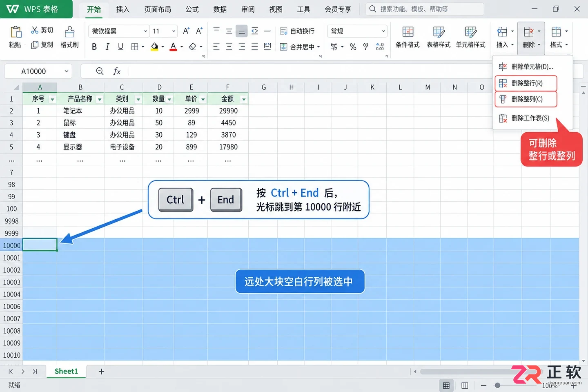Click the search functions input box

[425, 9]
